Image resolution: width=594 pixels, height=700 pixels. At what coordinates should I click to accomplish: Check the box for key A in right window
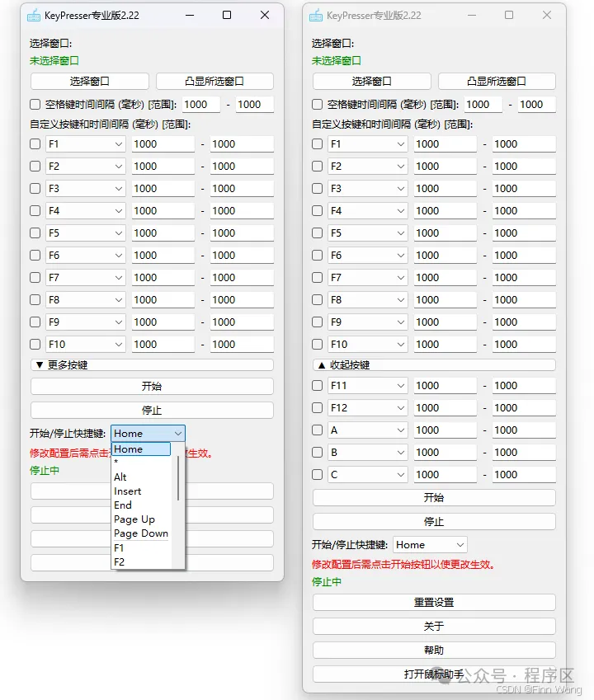pos(317,430)
